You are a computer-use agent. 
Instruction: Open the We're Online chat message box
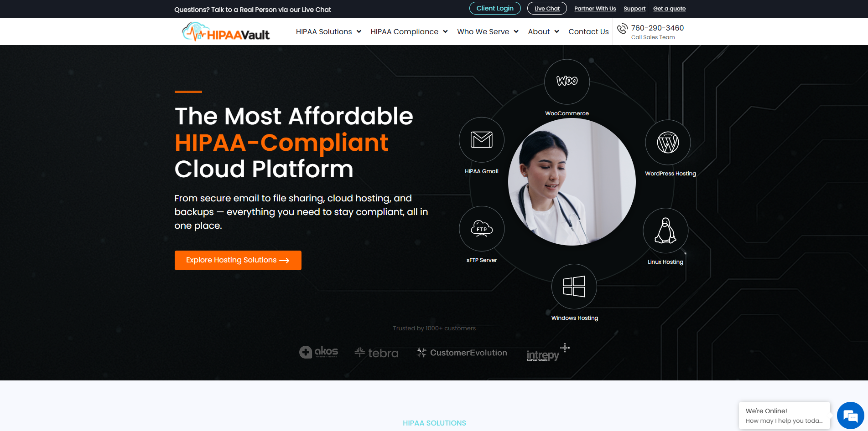point(785,416)
